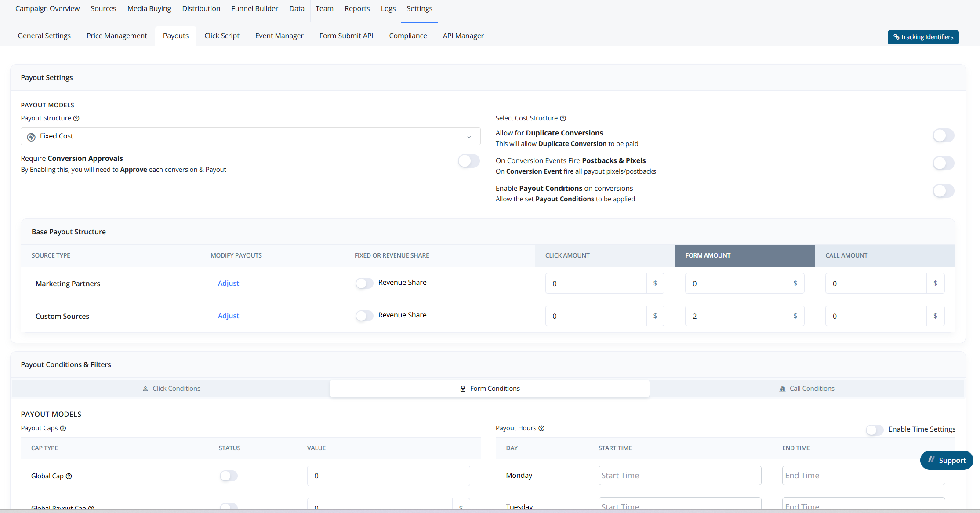Click the lock icon in Form Conditions tab
This screenshot has width=980, height=513.
(x=463, y=389)
